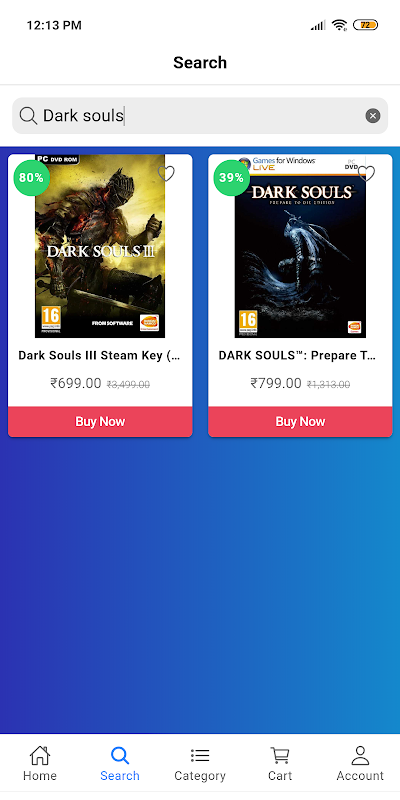Select the Search tab in bottom bar

coord(120,763)
